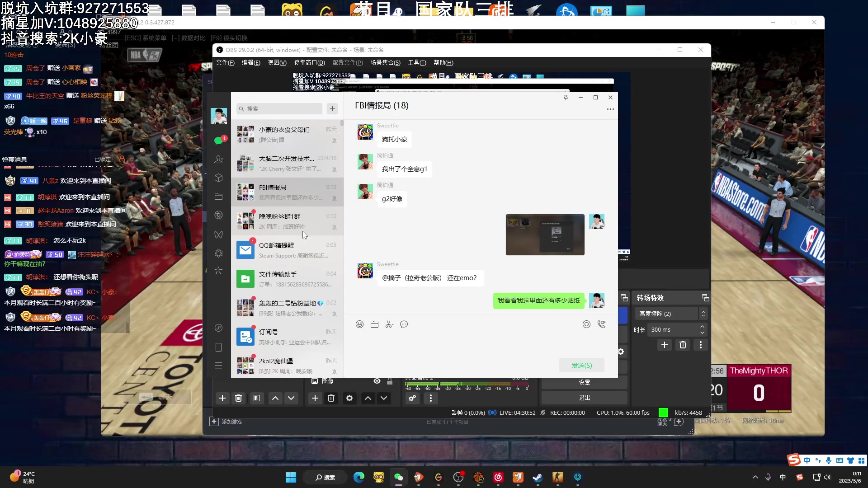Viewport: 868px width, 488px height.
Task: Open OBS 帮助(H) menu
Action: [443, 63]
